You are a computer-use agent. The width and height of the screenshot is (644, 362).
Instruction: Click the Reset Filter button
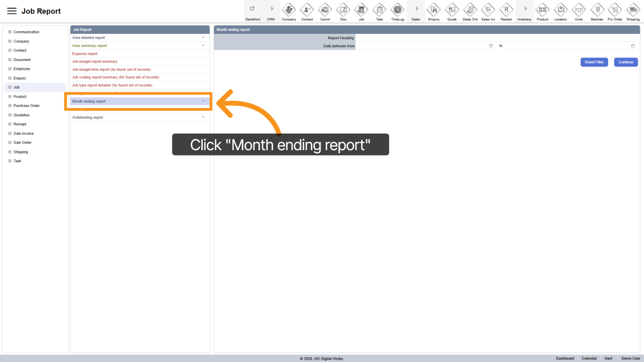[x=594, y=62]
